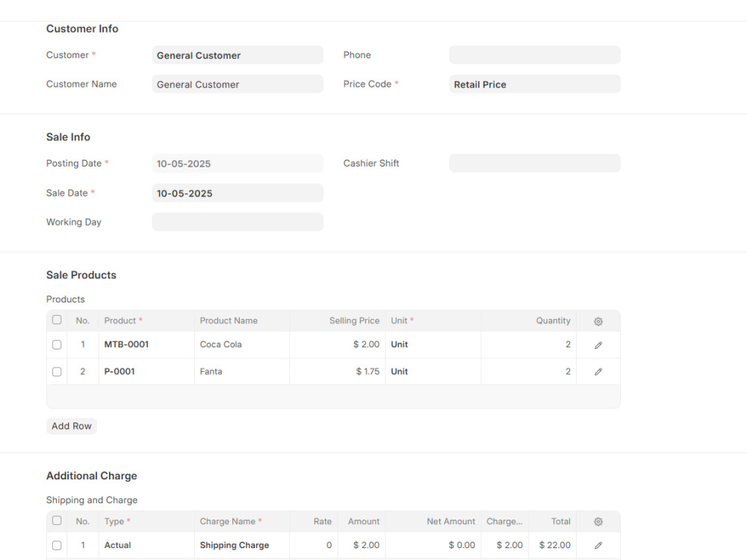Focus the Customer Name field
This screenshot has height=560, width=747.
point(238,84)
